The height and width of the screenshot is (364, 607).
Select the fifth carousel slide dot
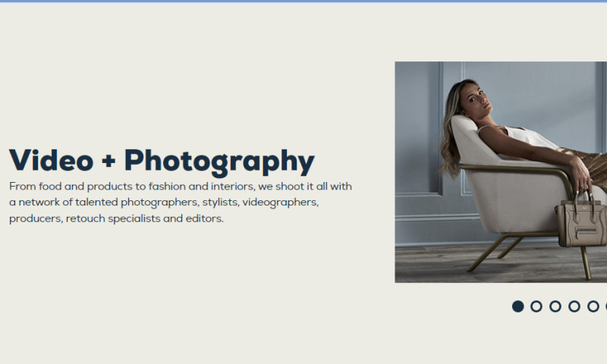coord(593,306)
